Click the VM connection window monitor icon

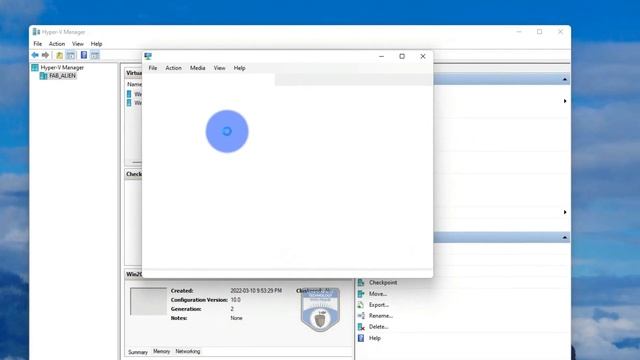tap(148, 56)
